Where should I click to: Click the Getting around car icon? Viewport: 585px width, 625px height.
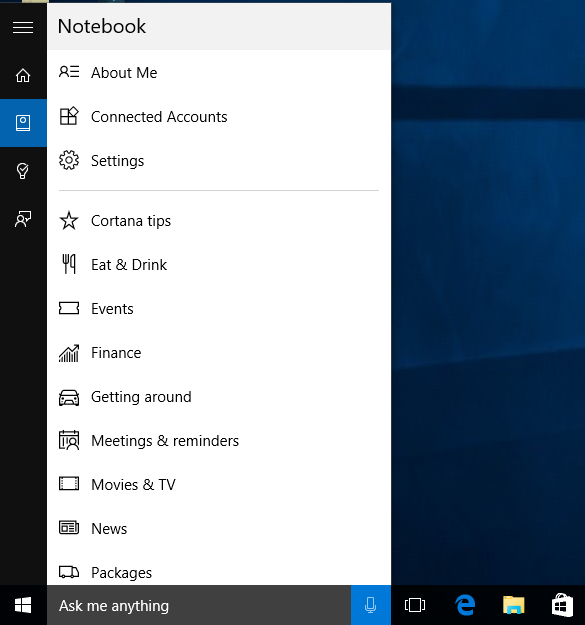point(69,397)
